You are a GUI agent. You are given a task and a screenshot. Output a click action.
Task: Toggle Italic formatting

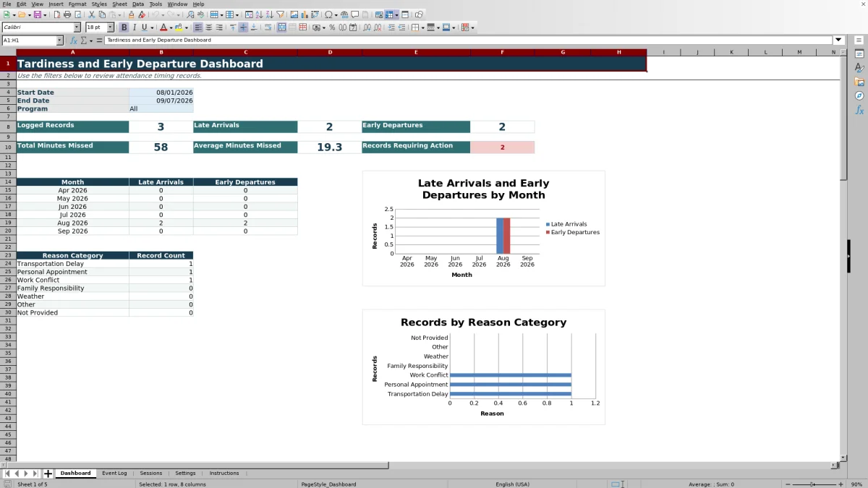(135, 27)
